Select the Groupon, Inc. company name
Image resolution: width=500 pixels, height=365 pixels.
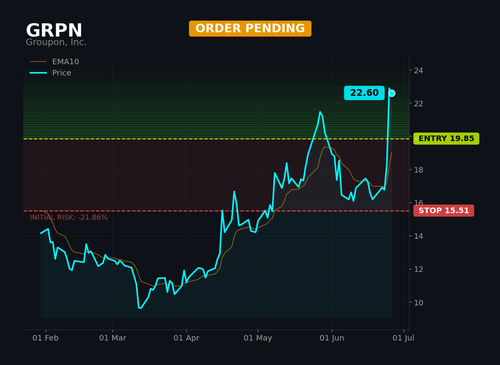click(x=56, y=42)
